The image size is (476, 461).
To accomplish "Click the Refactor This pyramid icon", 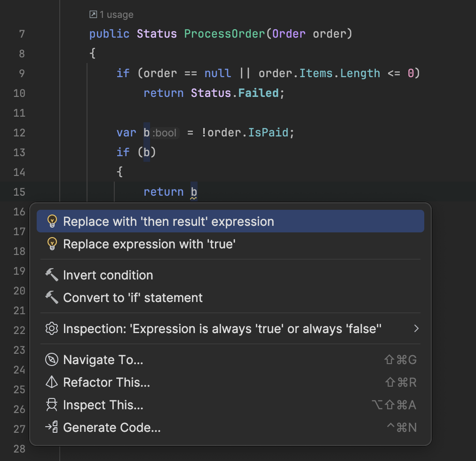I will pyautogui.click(x=52, y=382).
